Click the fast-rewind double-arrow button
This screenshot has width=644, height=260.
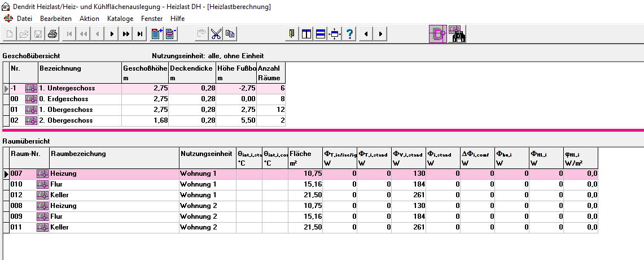(x=84, y=34)
